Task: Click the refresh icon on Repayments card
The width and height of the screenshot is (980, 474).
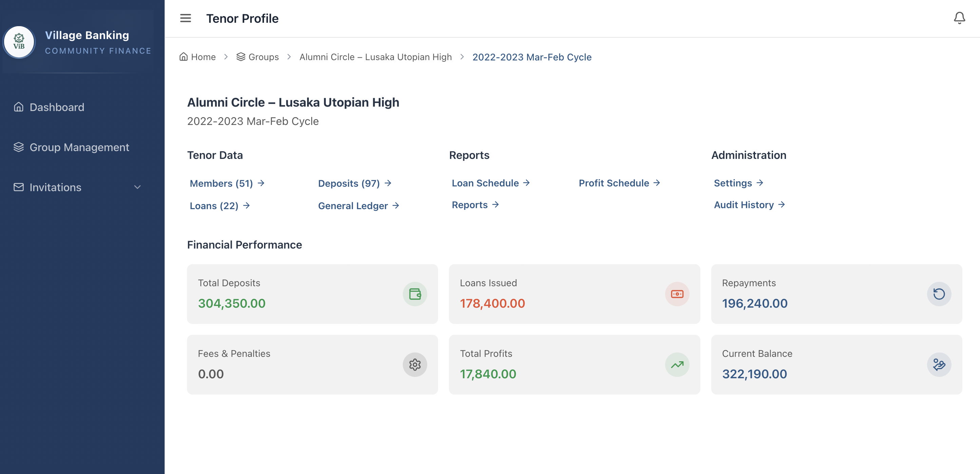Action: 939,294
